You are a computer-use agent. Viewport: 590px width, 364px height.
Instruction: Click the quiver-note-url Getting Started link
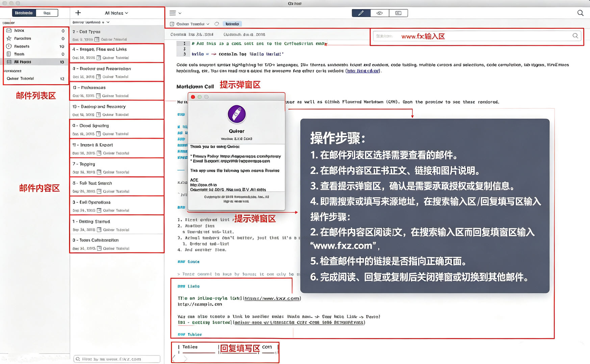tap(299, 322)
